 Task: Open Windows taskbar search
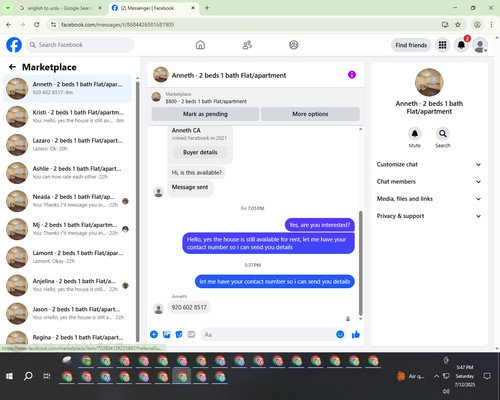point(28,376)
